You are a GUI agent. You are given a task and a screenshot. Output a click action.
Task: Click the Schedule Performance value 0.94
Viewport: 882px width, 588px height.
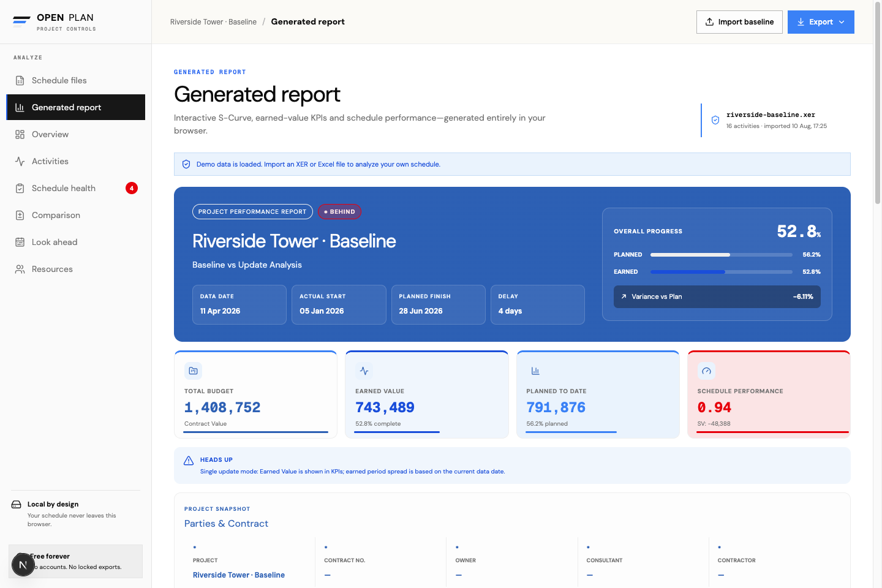(x=714, y=407)
